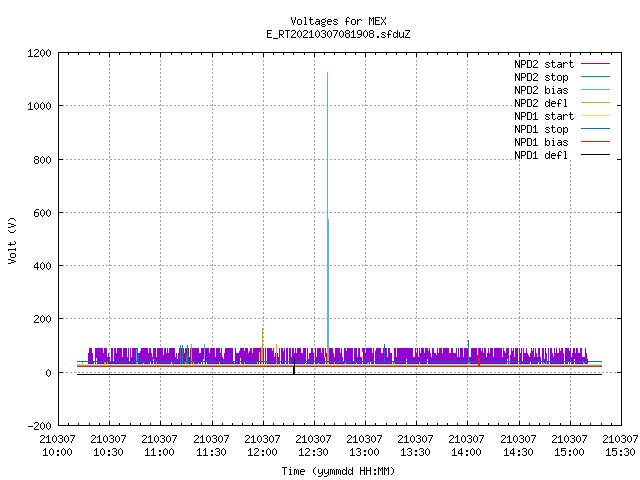Pick the 'NPD2 bias' legend label
The width and height of the screenshot is (640, 480).
point(541,90)
